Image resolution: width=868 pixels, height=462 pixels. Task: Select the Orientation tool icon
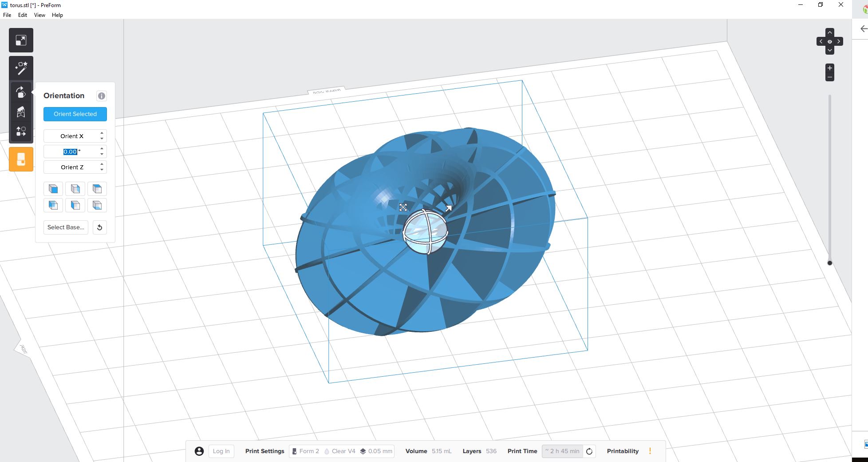point(21,92)
